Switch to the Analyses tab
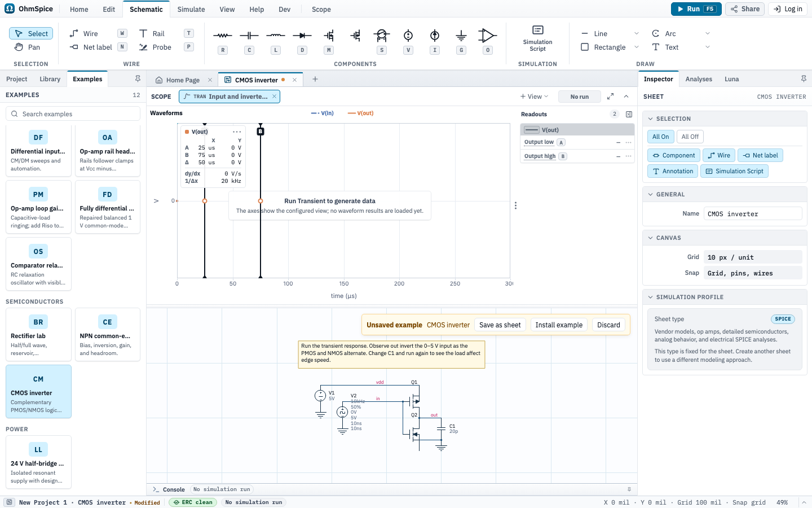 click(699, 79)
